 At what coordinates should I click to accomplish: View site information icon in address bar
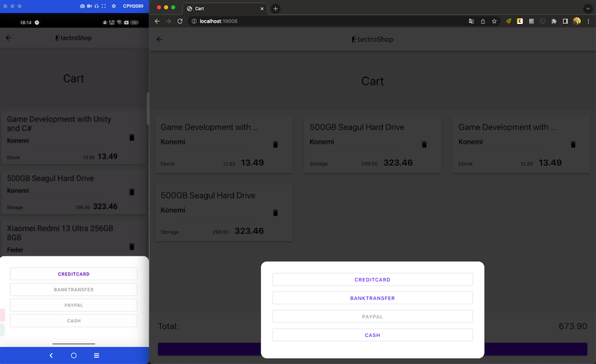[x=194, y=21]
